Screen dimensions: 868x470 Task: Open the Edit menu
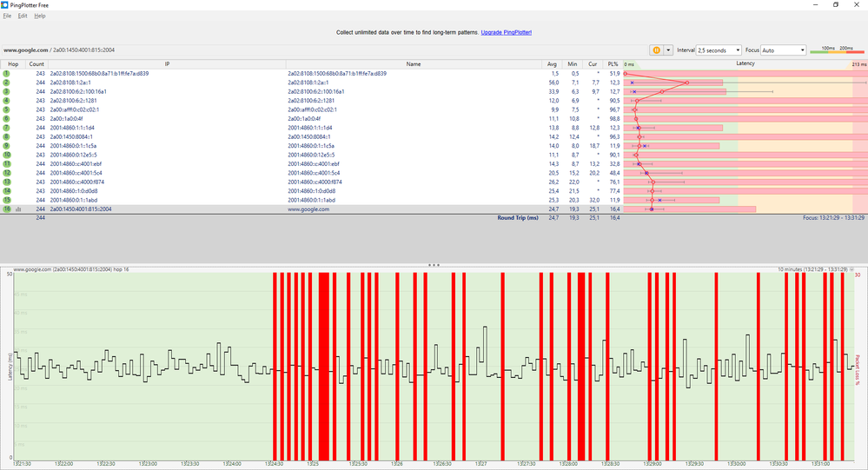(x=22, y=16)
